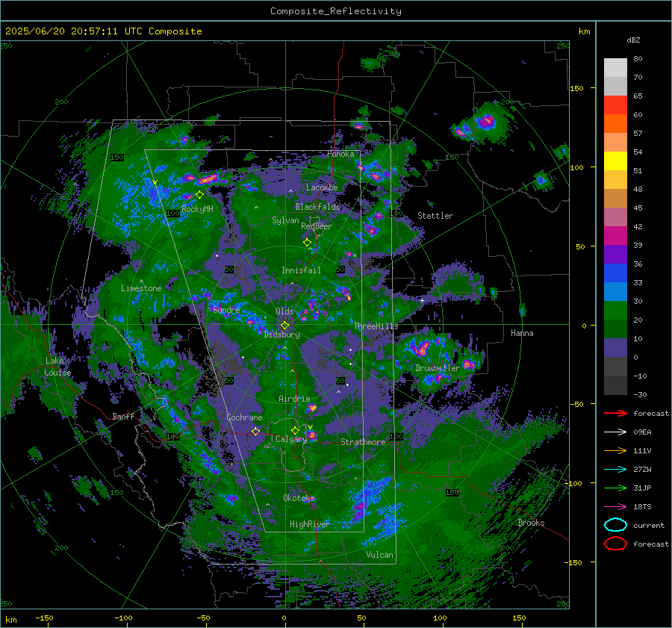The width and height of the screenshot is (672, 628).
Task: Click the 39 dBZ magenta swatch
Action: (x=615, y=236)
